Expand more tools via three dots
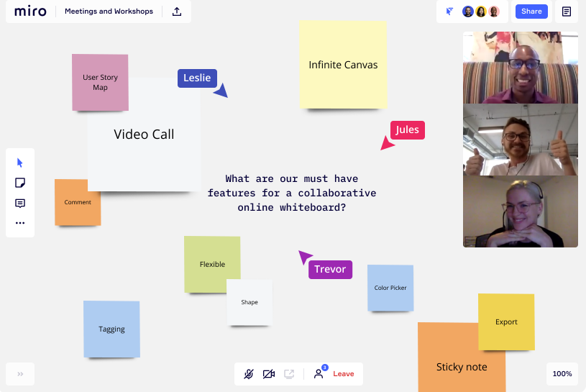This screenshot has height=392, width=586. point(20,223)
